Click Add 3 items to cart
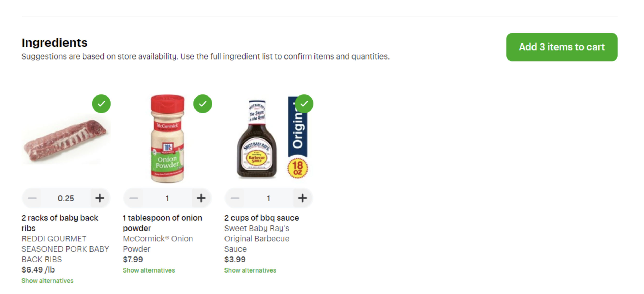Image resolution: width=644 pixels, height=294 pixels. 562,47
